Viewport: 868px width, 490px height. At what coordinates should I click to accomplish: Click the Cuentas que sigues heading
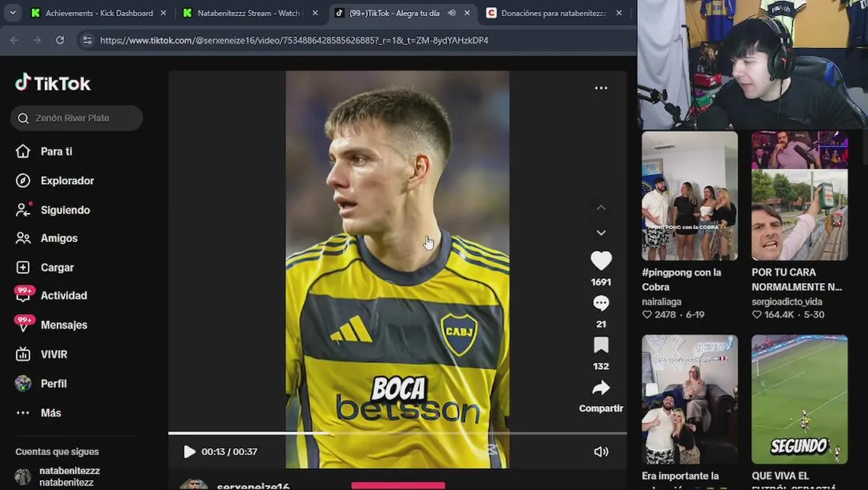[x=57, y=451]
